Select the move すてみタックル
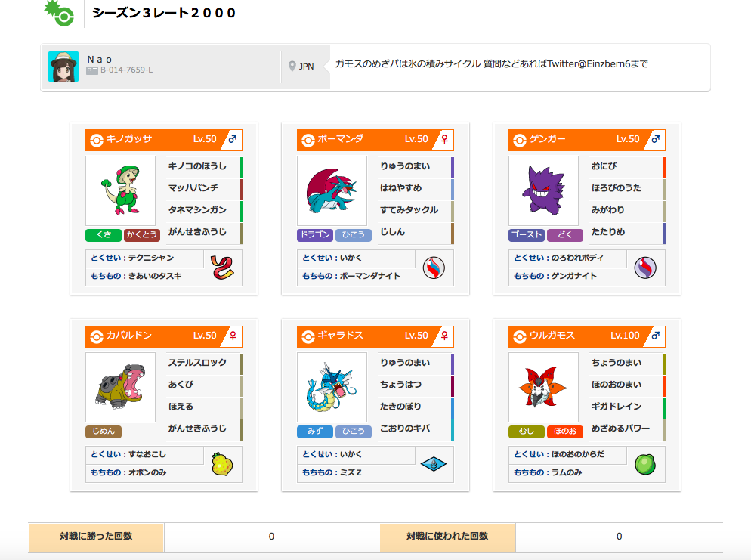This screenshot has width=751, height=560. [416, 210]
